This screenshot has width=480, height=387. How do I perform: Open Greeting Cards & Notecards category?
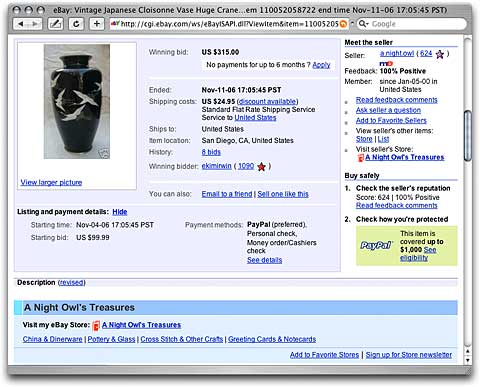pos(272,339)
